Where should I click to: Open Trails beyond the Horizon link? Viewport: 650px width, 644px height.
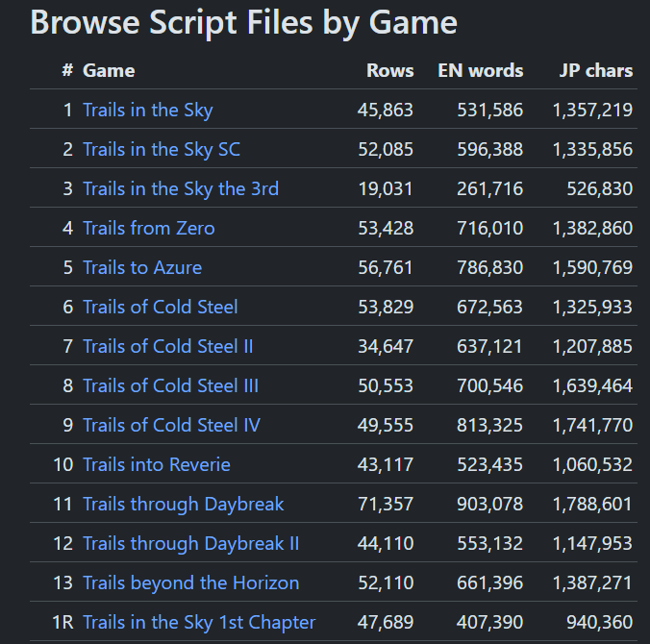(190, 583)
